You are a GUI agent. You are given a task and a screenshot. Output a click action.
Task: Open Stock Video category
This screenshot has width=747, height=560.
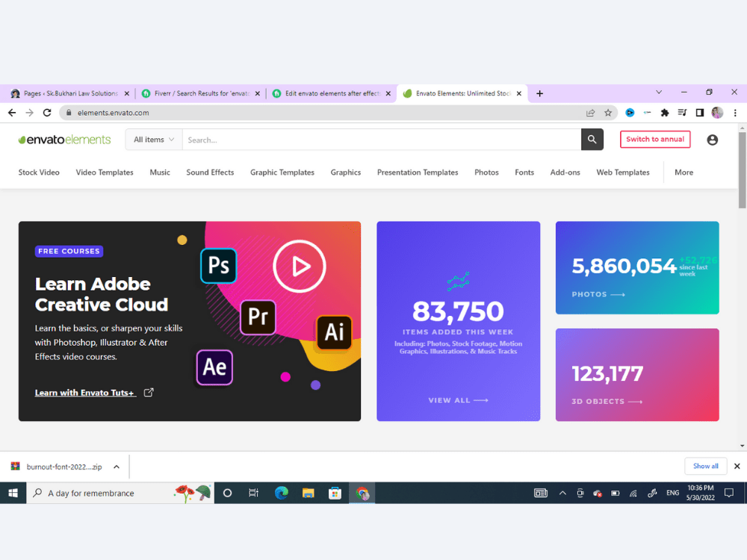39,172
